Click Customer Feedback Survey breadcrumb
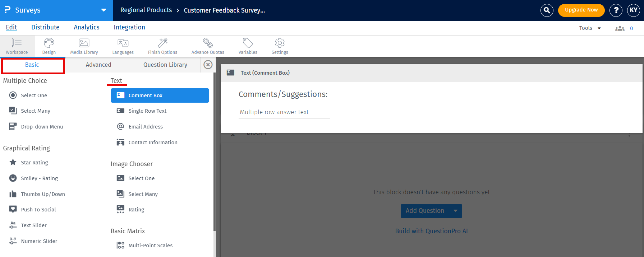This screenshot has height=257, width=644. 224,10
